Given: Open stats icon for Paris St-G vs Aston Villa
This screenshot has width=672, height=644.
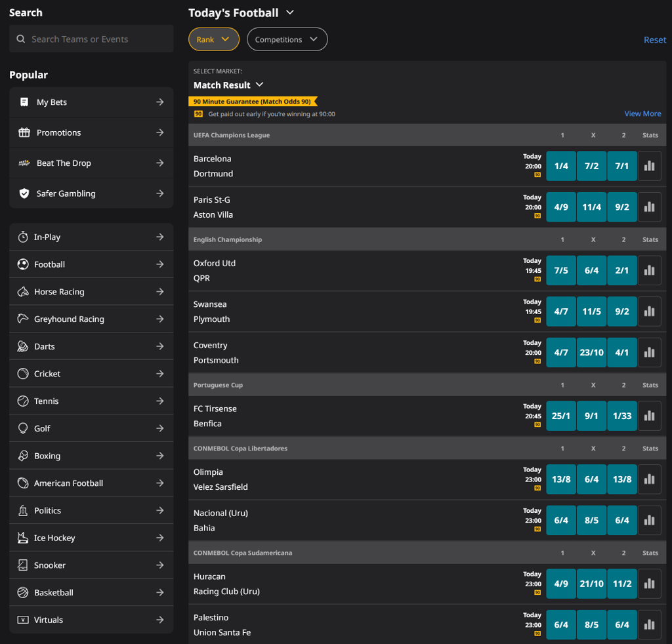Looking at the screenshot, I should (649, 207).
